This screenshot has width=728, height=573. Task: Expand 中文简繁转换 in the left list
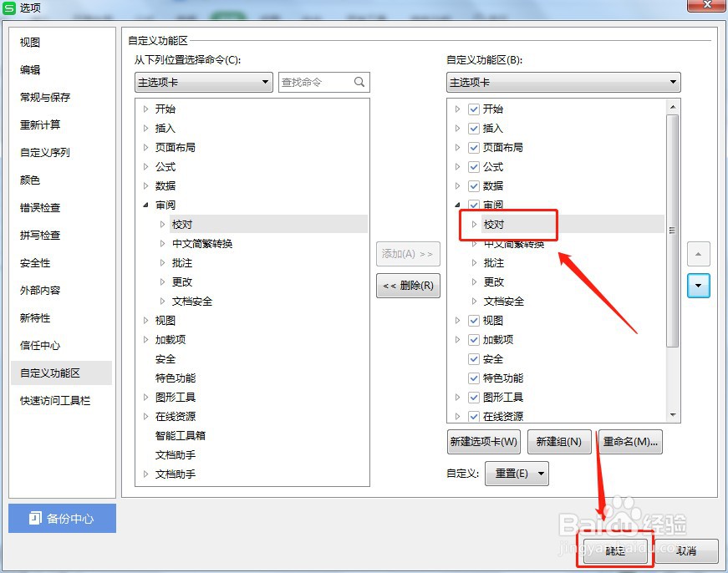tap(162, 244)
